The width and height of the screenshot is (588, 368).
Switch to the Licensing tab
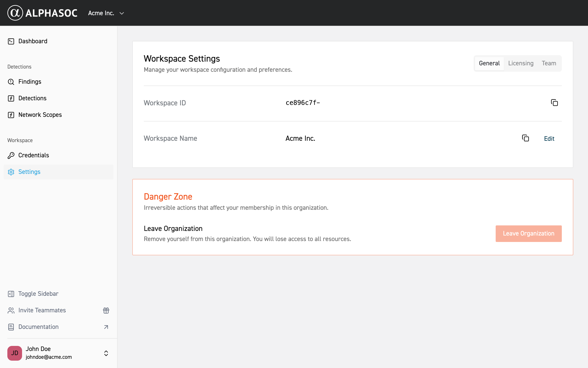tap(521, 63)
